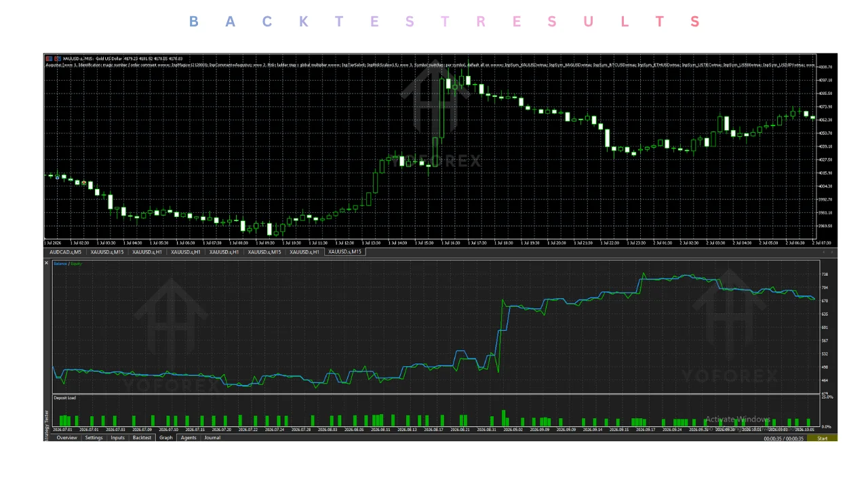Select the currently active XAUUSD.s,M15 chart tab

(345, 252)
